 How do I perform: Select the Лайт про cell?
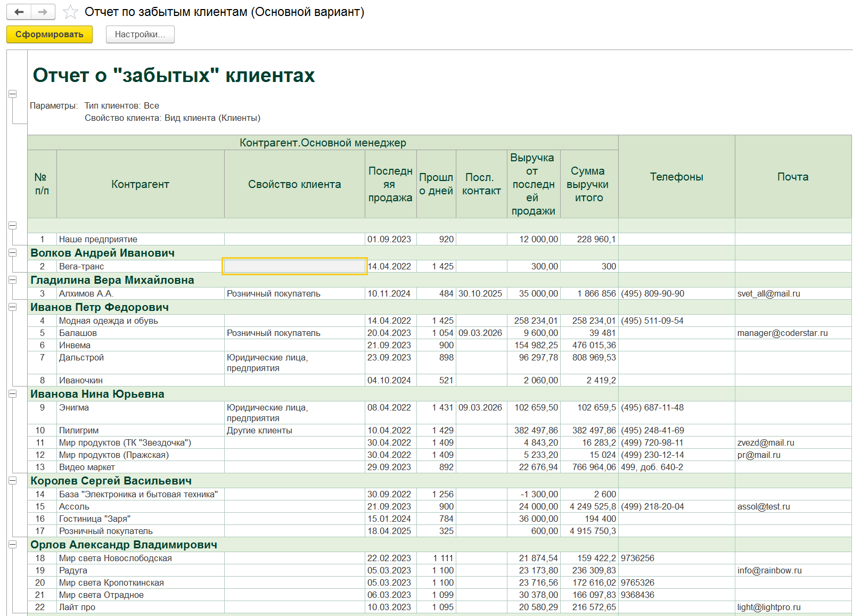[140, 607]
